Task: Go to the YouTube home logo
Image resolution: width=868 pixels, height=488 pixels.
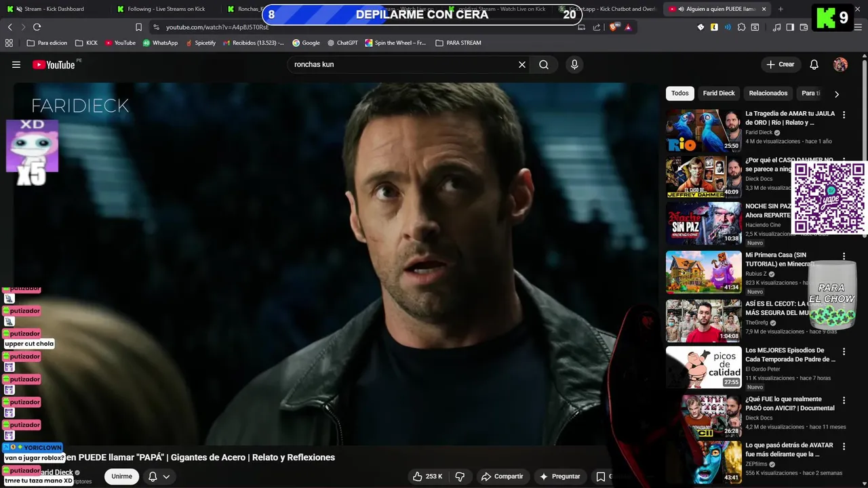Action: (54, 64)
